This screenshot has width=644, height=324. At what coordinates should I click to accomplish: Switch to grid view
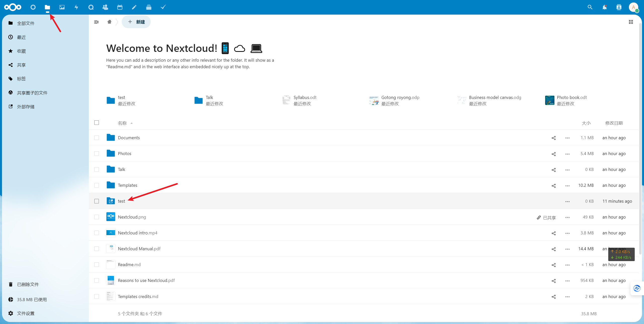(631, 22)
